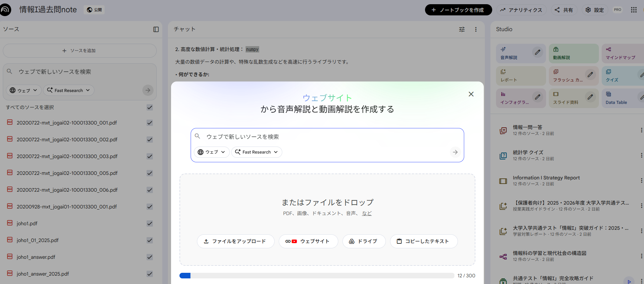The width and height of the screenshot is (644, 284).
Task: Click the NotebookLM logo icon
Action: 5,10
